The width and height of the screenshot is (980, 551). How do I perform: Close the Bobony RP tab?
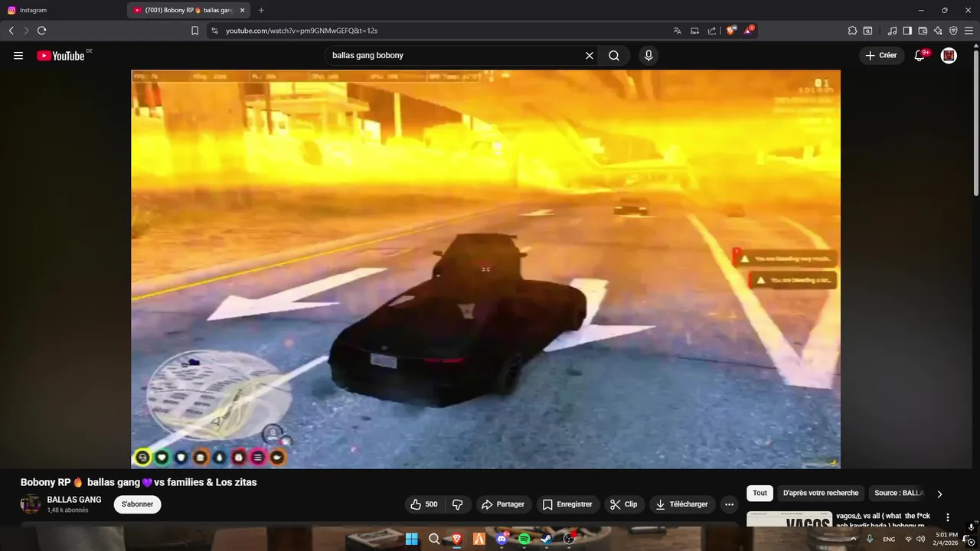point(242,10)
